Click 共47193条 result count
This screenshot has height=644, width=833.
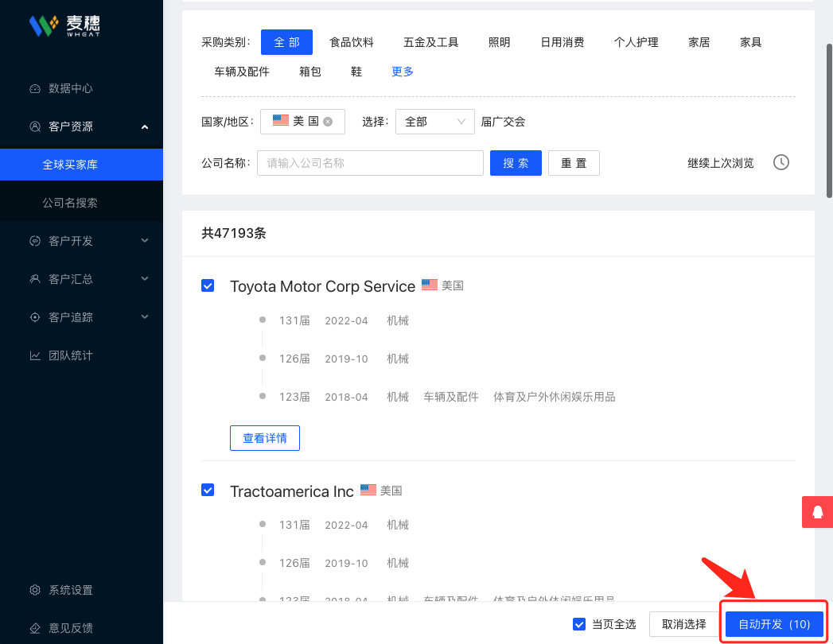[x=234, y=234]
